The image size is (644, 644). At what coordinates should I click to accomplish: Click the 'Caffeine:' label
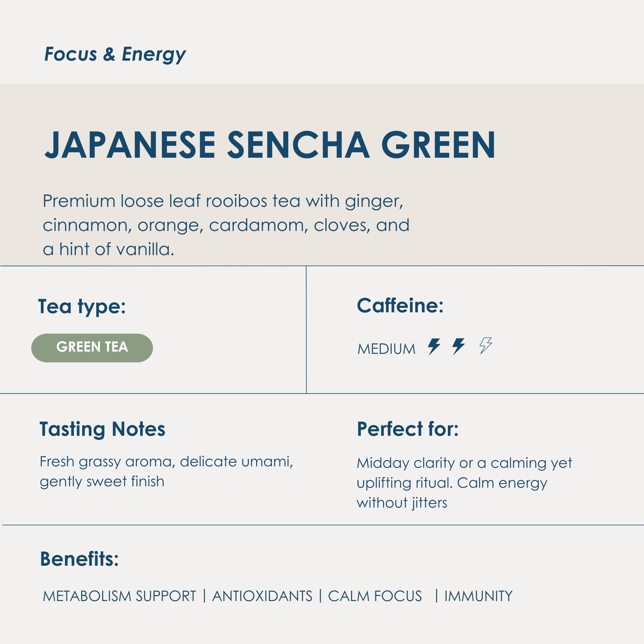[400, 305]
